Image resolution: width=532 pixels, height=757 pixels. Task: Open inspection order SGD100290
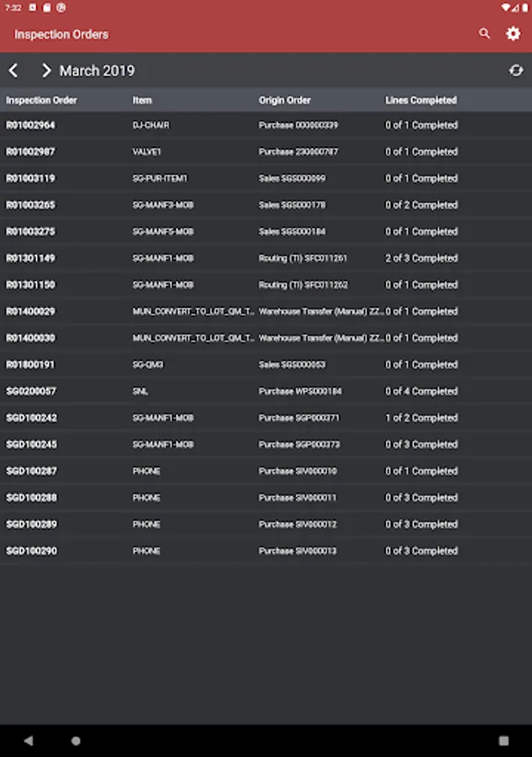pos(32,551)
